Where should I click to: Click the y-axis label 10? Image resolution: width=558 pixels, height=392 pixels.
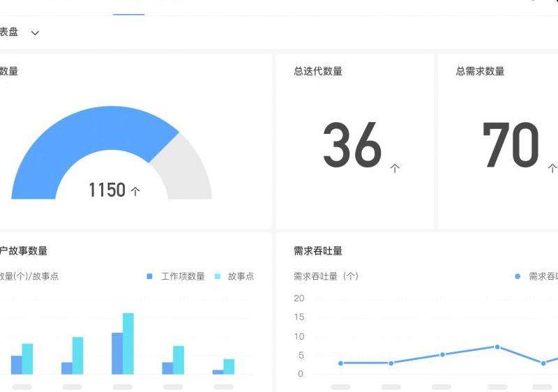[299, 336]
